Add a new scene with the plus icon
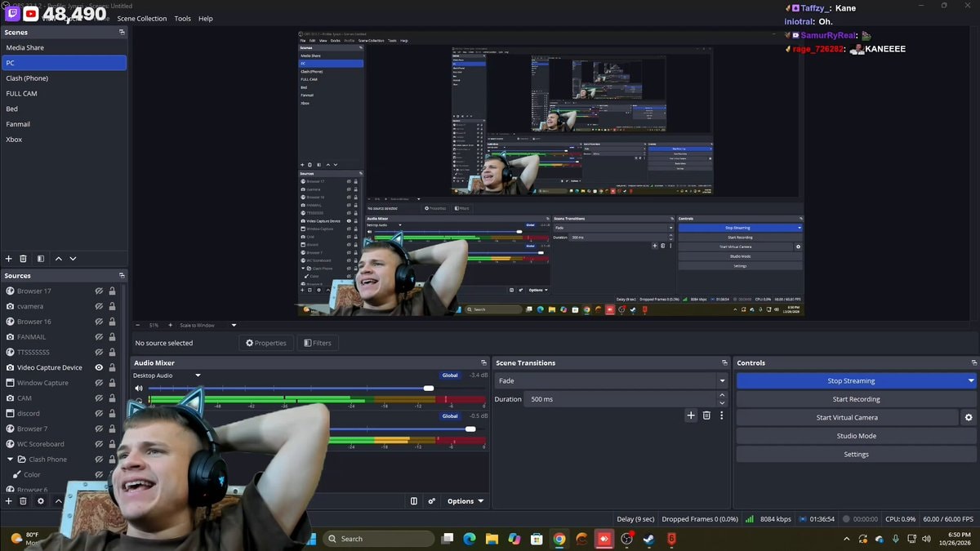Image resolution: width=980 pixels, height=551 pixels. (9, 259)
